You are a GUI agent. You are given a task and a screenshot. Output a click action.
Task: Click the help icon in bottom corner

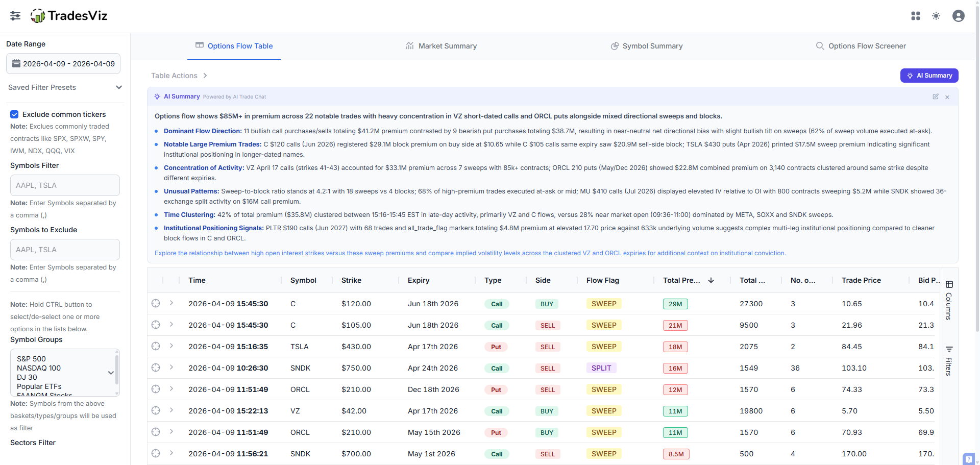tap(968, 459)
